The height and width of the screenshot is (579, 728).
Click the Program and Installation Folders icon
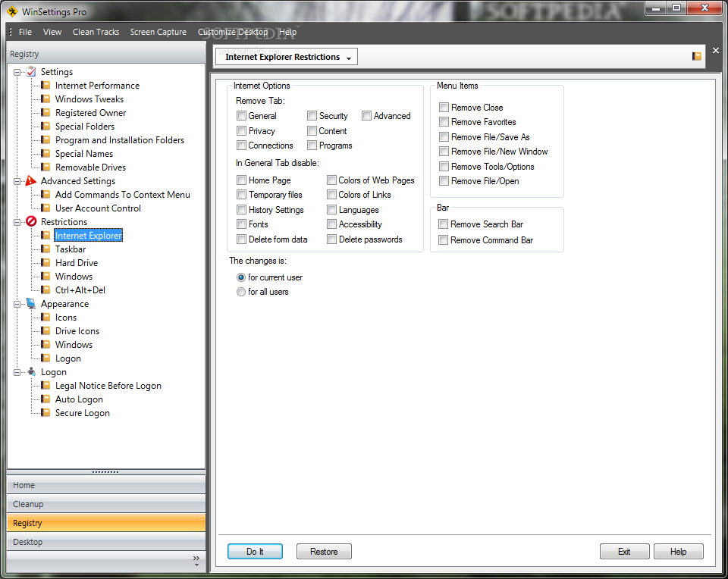pyautogui.click(x=45, y=139)
